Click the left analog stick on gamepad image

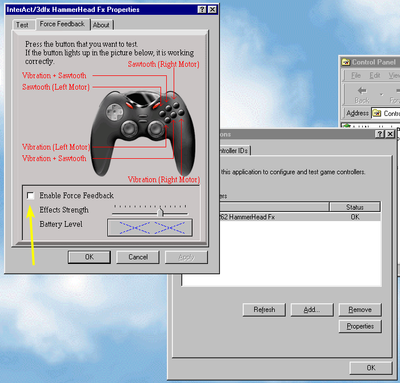coord(129,128)
